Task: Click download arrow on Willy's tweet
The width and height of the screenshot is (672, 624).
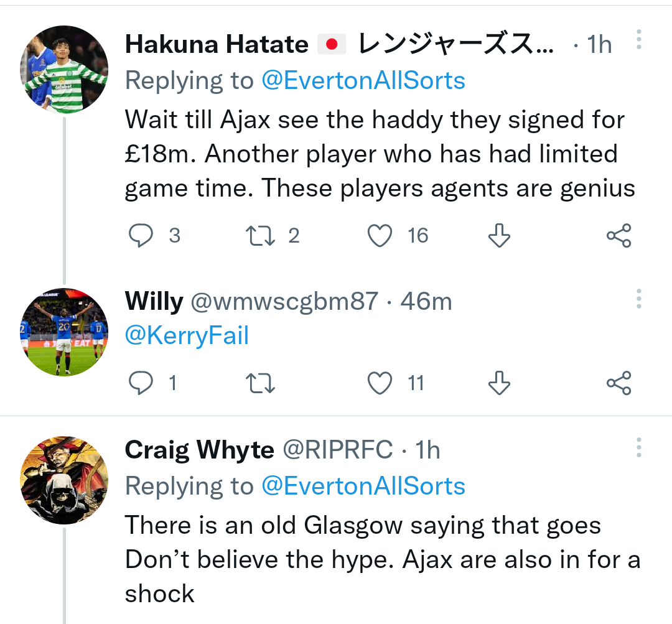Action: 498,383
